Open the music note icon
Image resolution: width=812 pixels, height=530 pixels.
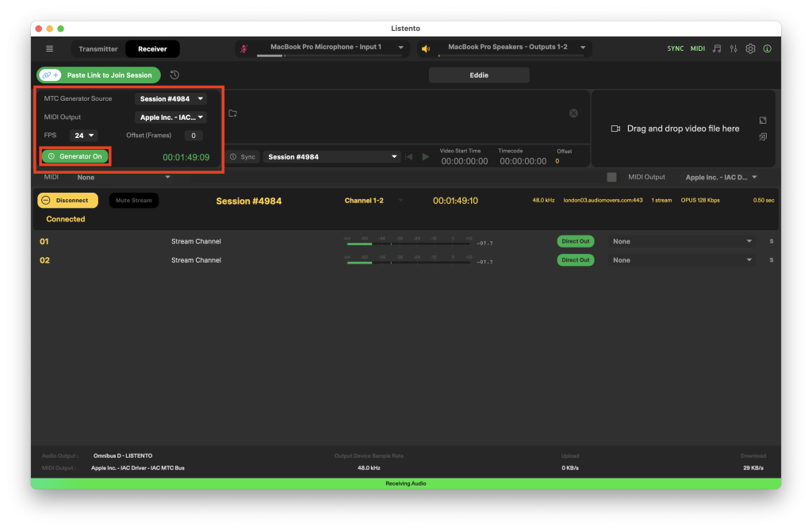click(x=717, y=48)
